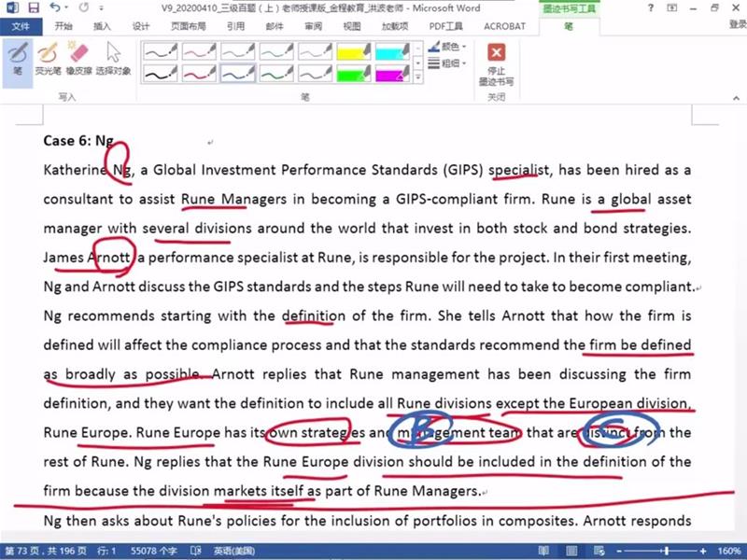
Task: Click the 登录 (Sign in) link
Action: click(737, 26)
